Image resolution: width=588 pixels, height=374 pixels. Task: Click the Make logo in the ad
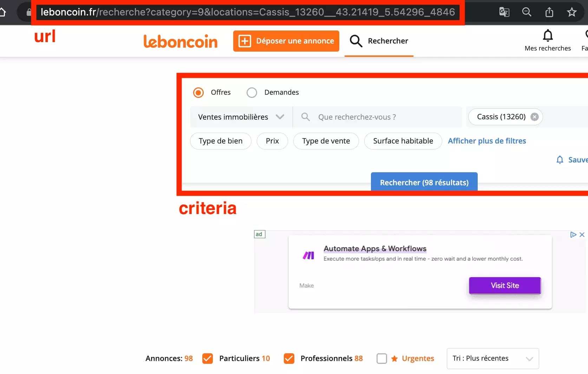tap(308, 255)
